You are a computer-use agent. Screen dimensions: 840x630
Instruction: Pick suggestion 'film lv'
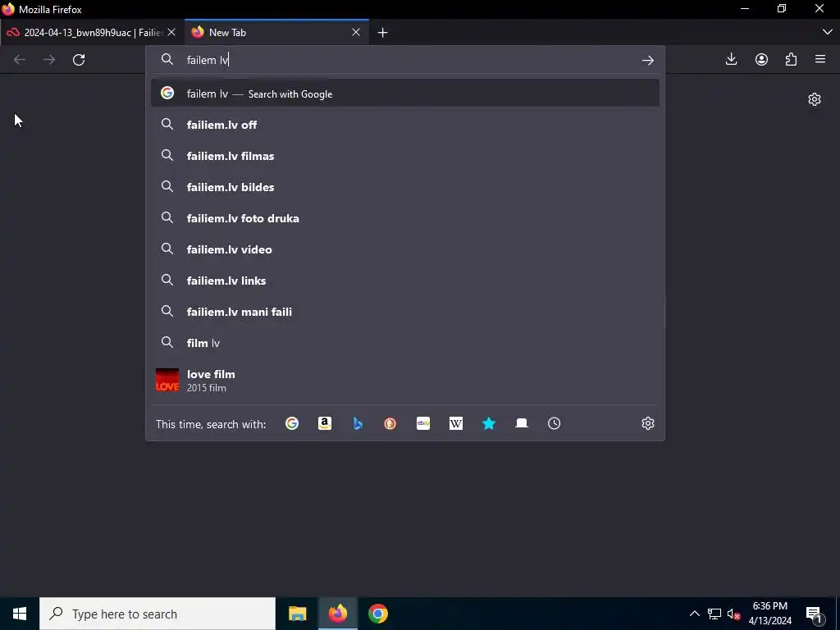coord(405,342)
